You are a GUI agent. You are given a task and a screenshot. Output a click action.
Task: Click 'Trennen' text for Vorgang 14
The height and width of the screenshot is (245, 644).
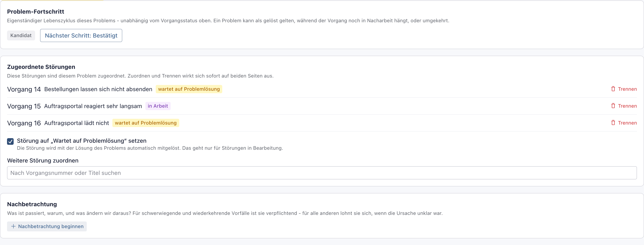[x=627, y=89]
